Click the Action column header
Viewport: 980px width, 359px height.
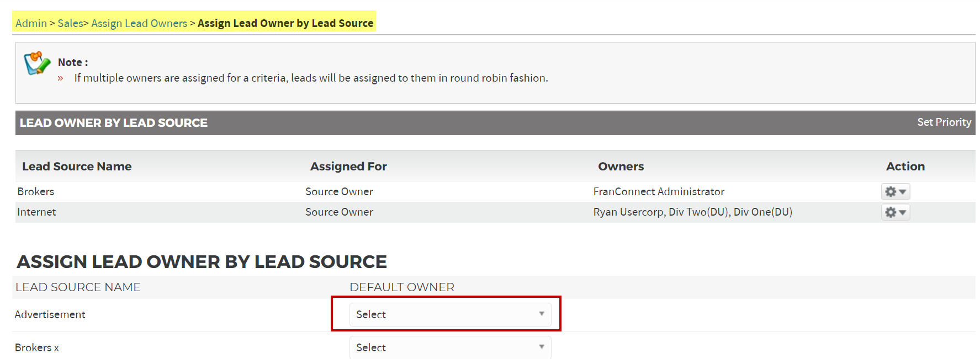coord(905,167)
